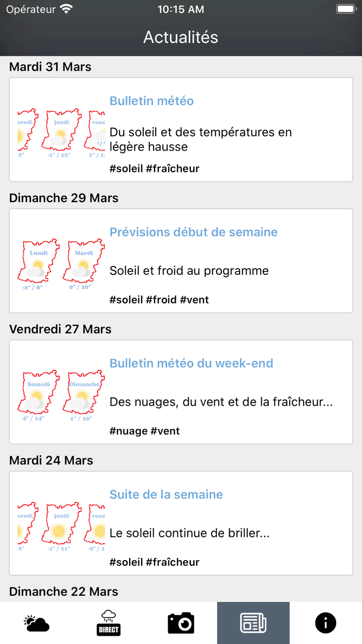The height and width of the screenshot is (644, 362).
Task: Open the Bulletin météo article
Action: pyautogui.click(x=152, y=101)
